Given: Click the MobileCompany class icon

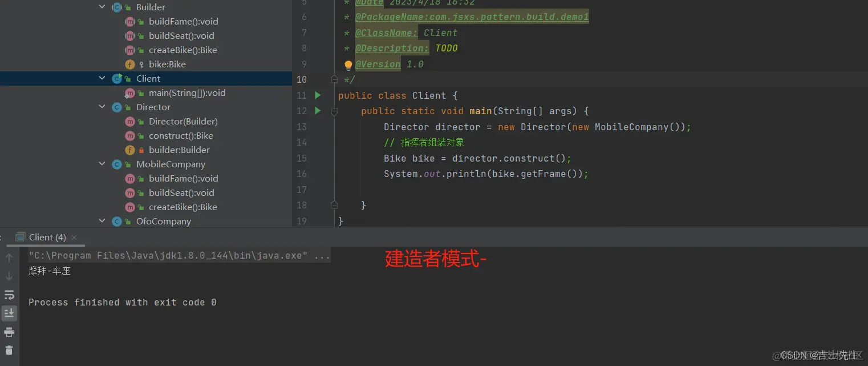Looking at the screenshot, I should click(117, 164).
